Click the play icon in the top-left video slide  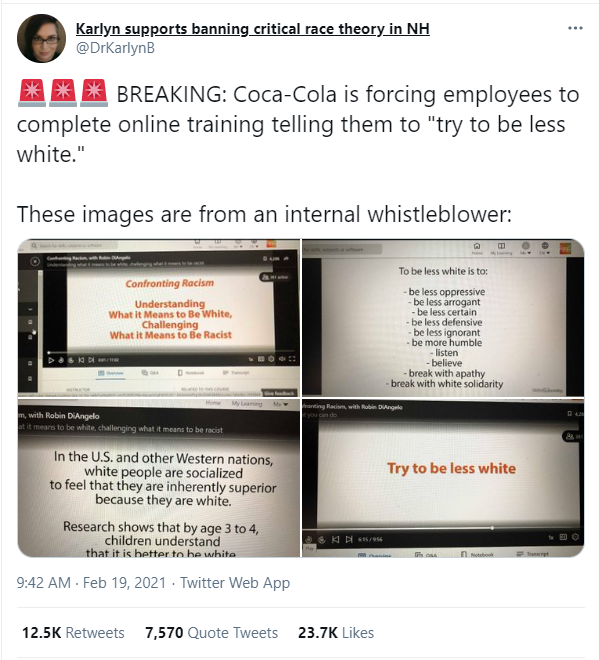click(x=51, y=360)
